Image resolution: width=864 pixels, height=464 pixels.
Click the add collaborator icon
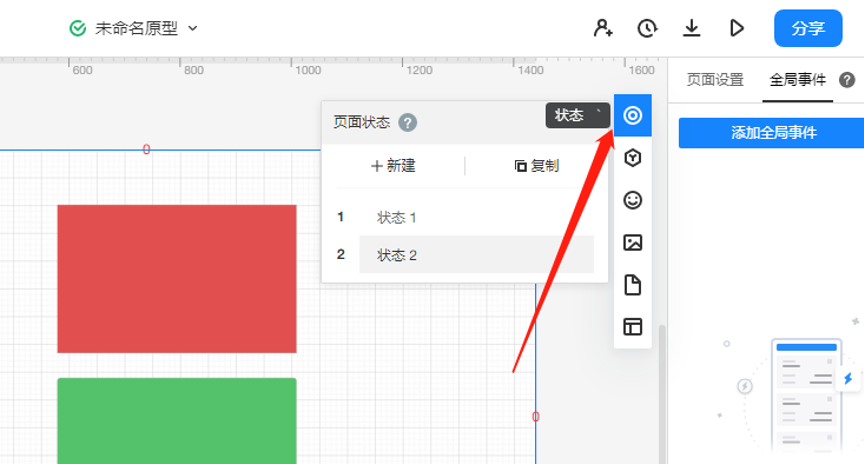coord(603,28)
